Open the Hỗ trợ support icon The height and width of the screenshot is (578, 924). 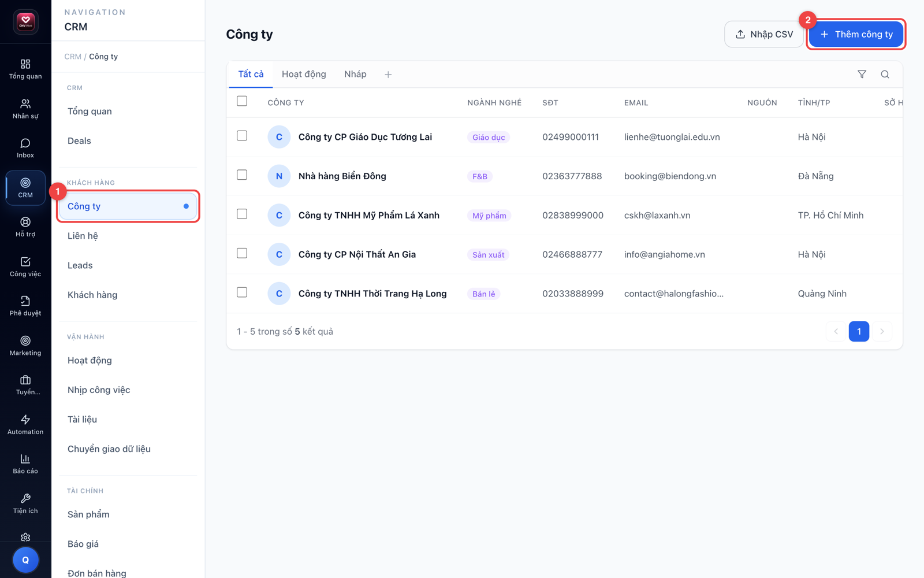point(25,227)
